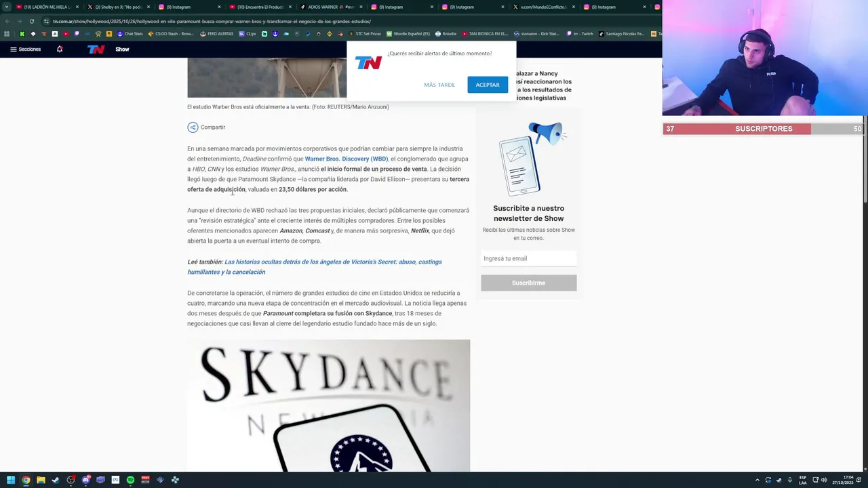This screenshot has width=868, height=488.
Task: Click the Compartir share label
Action: pyautogui.click(x=213, y=127)
